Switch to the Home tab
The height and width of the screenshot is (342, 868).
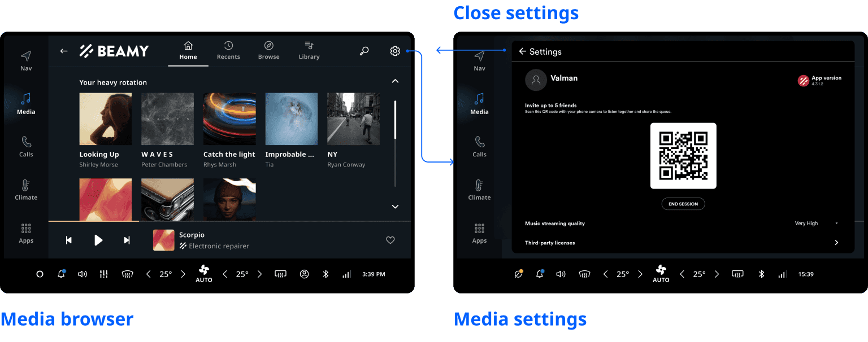[x=188, y=51]
